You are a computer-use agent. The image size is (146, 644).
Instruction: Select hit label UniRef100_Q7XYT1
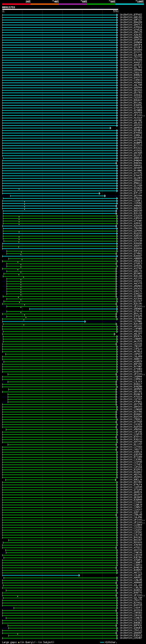(131, 52)
